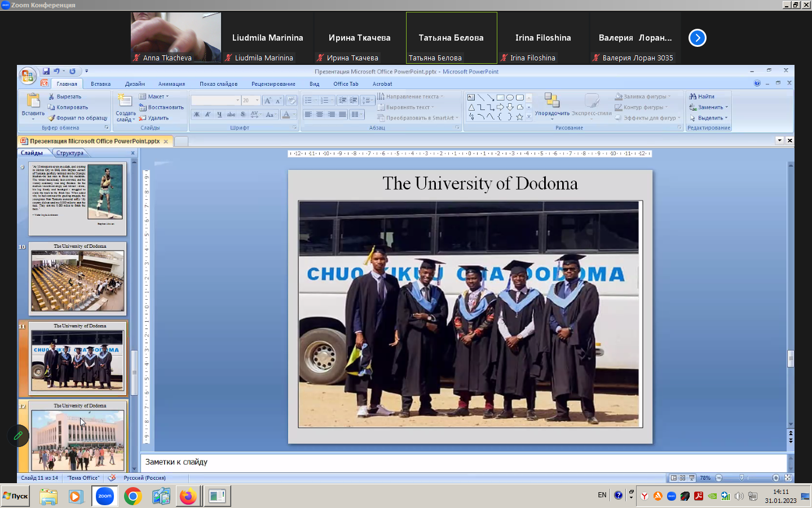Open the columns dropdown
This screenshot has width=812, height=508.
[x=356, y=114]
